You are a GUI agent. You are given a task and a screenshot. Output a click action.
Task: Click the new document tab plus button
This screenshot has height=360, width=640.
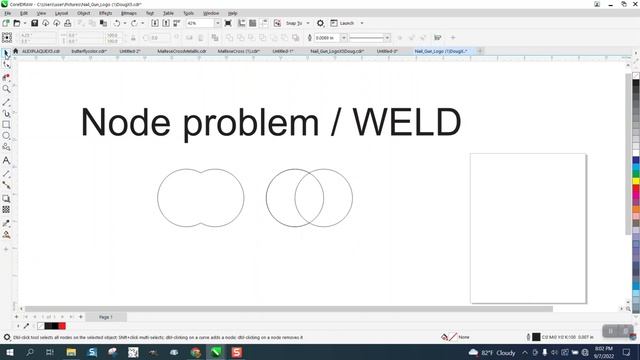480,51
